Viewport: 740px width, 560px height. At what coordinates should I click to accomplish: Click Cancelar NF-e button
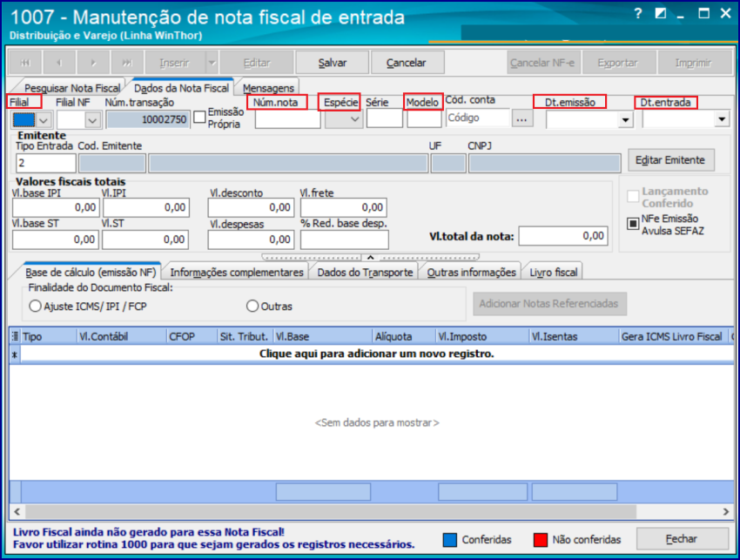pyautogui.click(x=543, y=63)
